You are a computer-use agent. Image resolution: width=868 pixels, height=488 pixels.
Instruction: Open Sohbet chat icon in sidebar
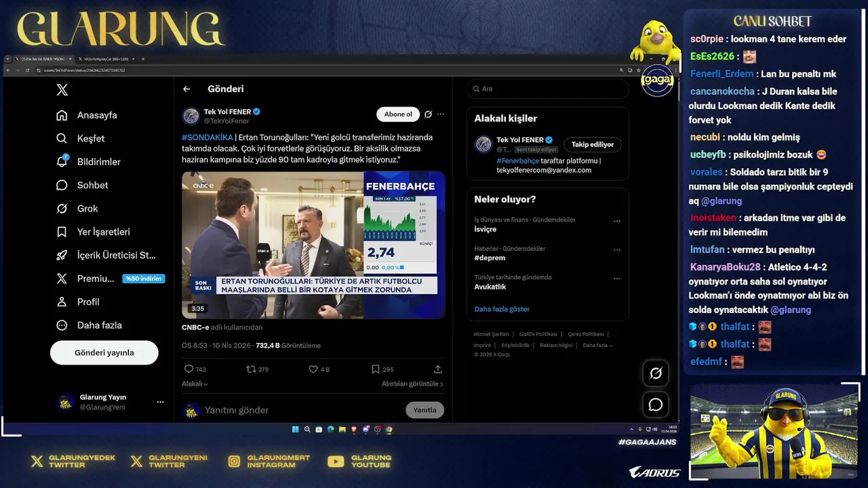[62, 185]
